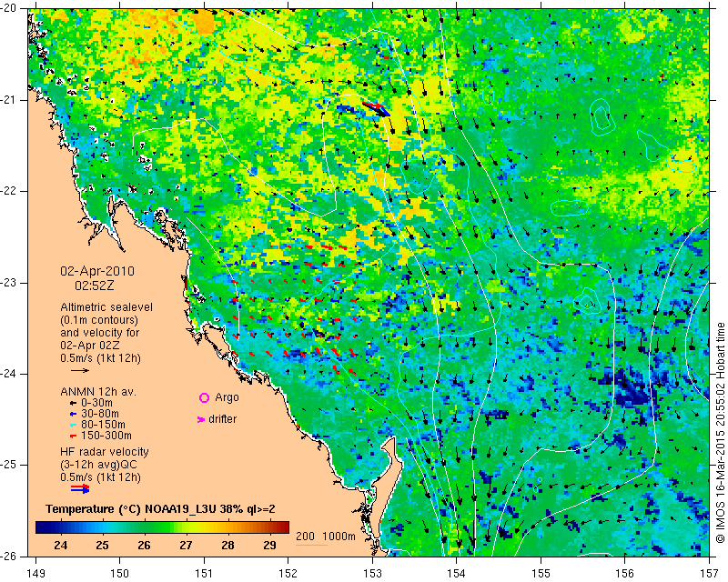Click the red-blue HF radar scale arrow
Image resolution: width=728 pixels, height=582 pixels.
pos(80,488)
